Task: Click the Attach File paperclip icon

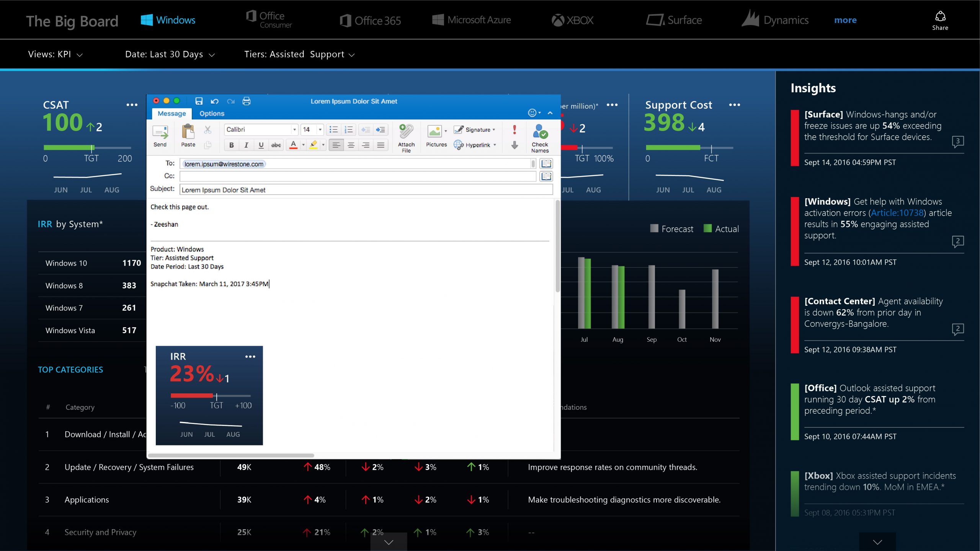Action: (x=406, y=132)
